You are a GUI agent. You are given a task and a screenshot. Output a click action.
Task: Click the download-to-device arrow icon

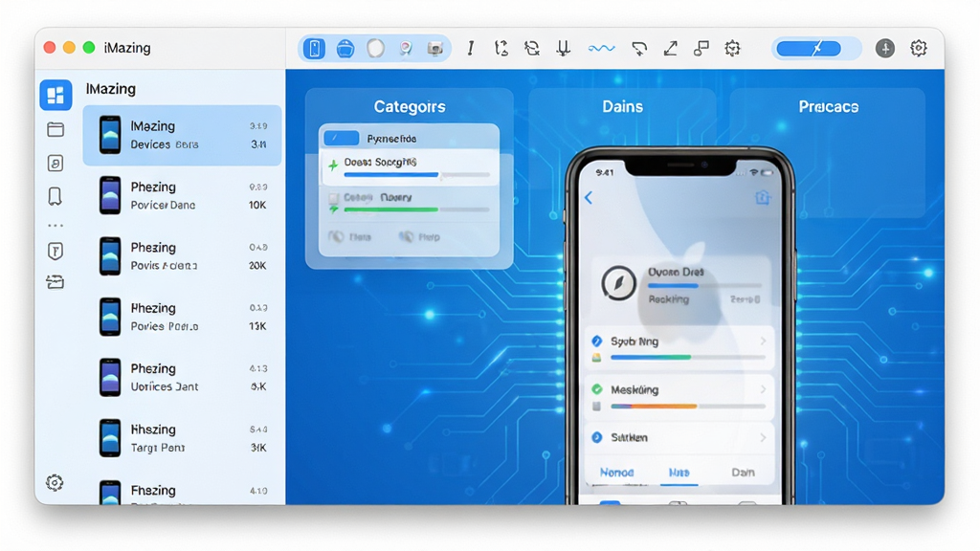pyautogui.click(x=563, y=48)
